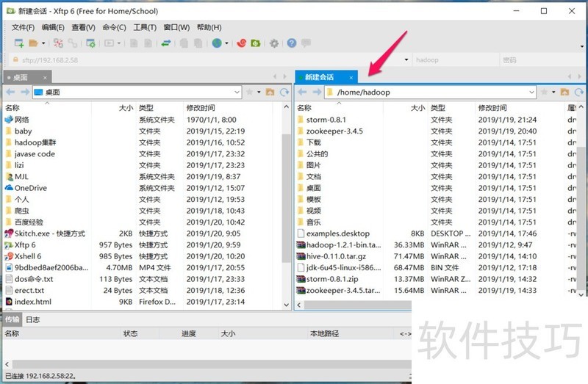This screenshot has height=384, width=588.
Task: Open the 帮助(H) menu
Action: [209, 27]
